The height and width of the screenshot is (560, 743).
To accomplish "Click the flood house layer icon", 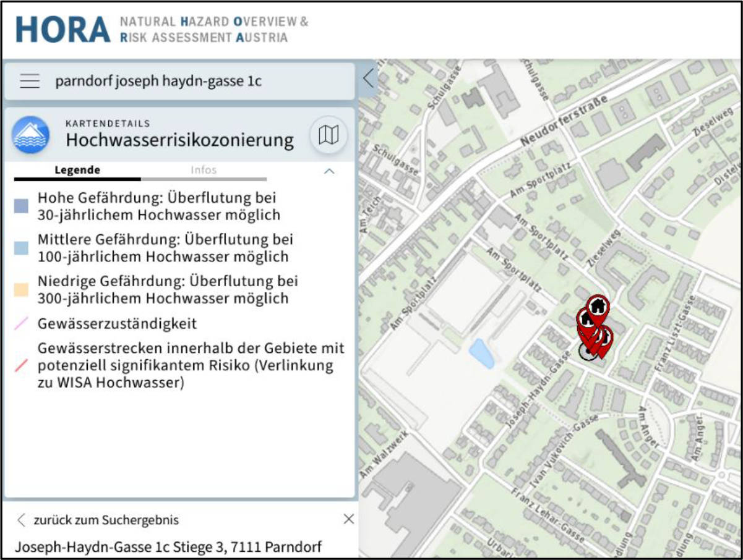I will click(x=30, y=135).
